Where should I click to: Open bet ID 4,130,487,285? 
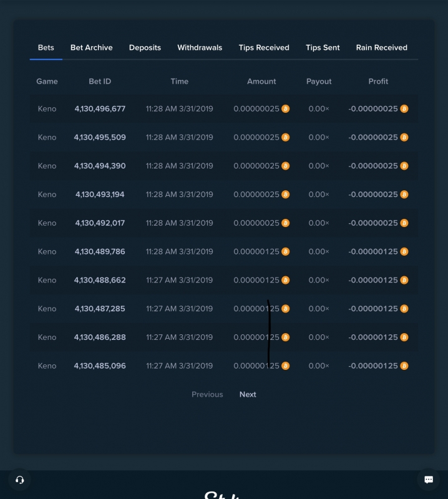100,309
